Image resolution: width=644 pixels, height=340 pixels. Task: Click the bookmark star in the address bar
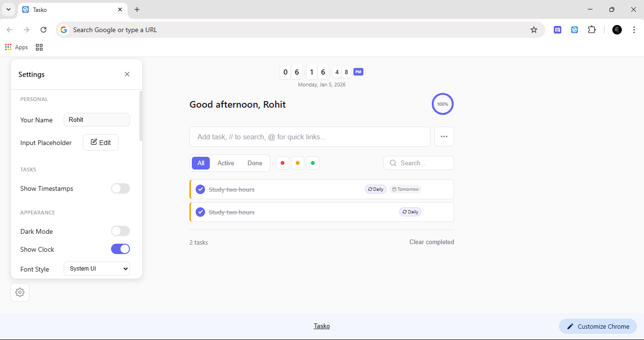[534, 29]
